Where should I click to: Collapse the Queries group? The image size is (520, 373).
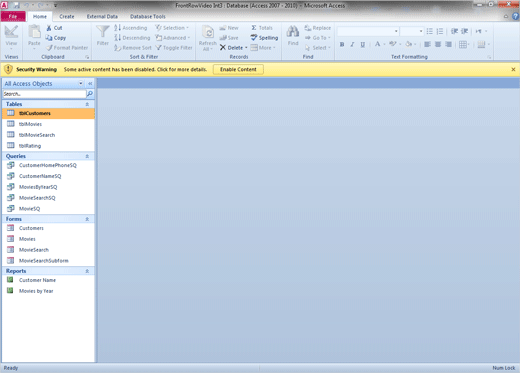click(87, 156)
